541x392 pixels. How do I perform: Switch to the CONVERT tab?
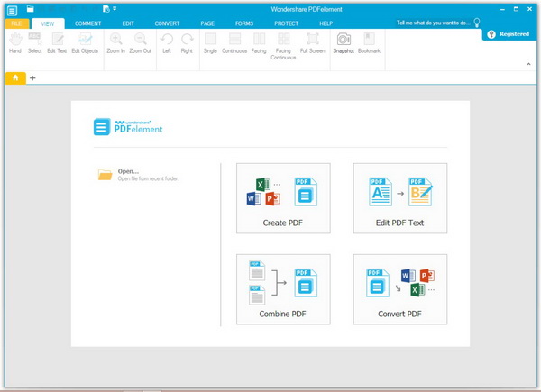point(167,23)
